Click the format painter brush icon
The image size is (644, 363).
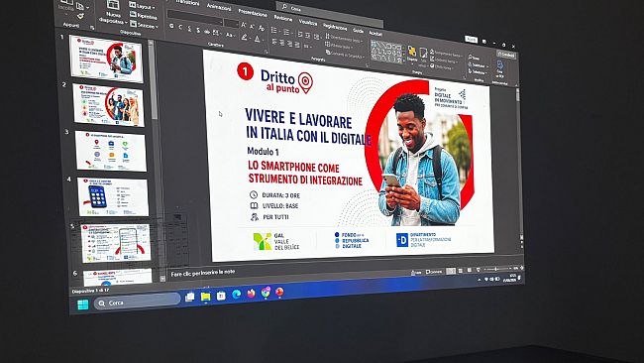(x=80, y=16)
